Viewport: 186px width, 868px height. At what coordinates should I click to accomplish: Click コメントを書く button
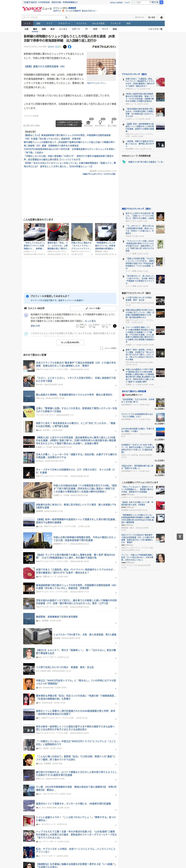coord(93,308)
